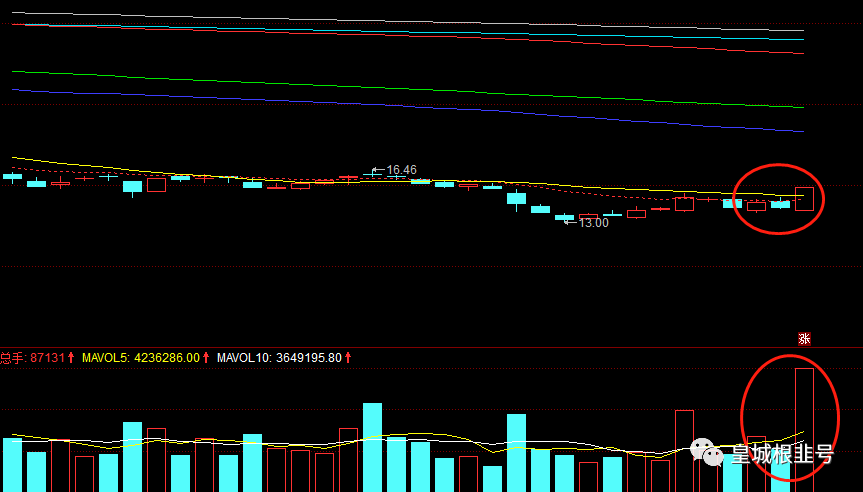Select the latest hollow red candlestick
This screenshot has width=863, height=492.
coord(804,199)
